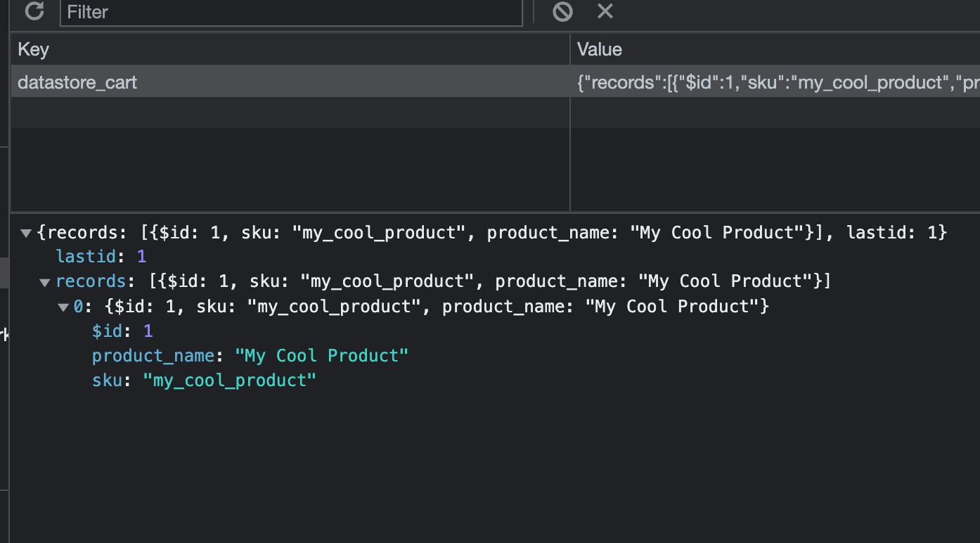The image size is (980, 543).
Task: Click the lastid value 1
Action: tap(142, 257)
